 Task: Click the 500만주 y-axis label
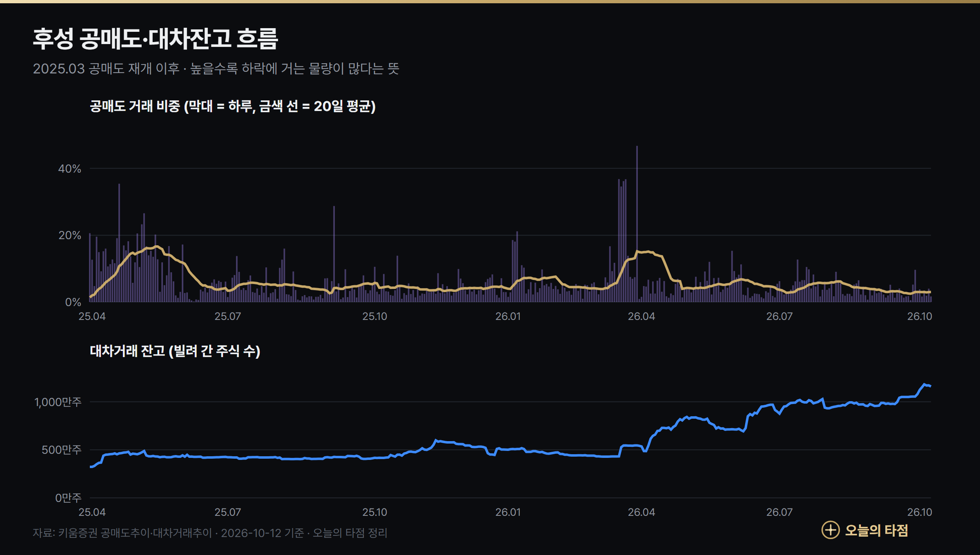(x=61, y=450)
